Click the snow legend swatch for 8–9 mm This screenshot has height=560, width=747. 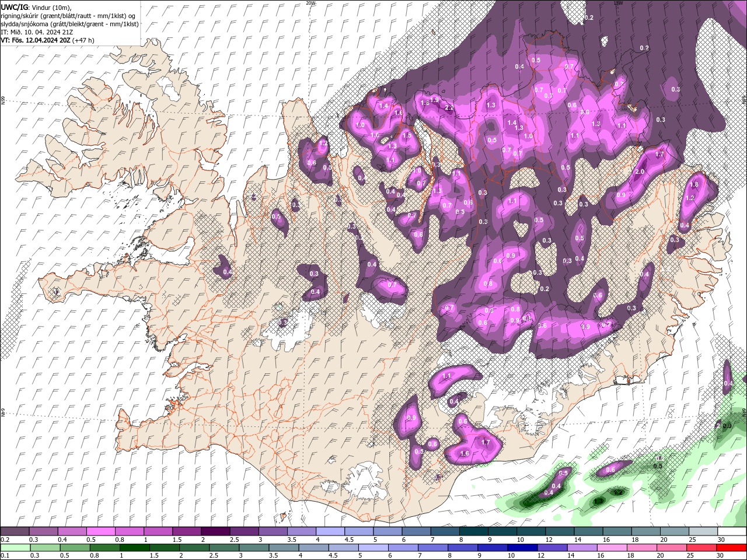point(473,531)
